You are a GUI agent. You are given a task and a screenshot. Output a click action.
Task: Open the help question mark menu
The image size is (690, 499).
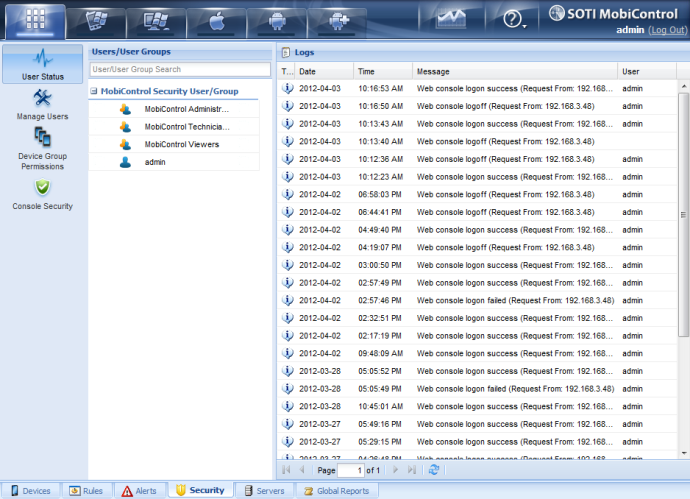(514, 19)
